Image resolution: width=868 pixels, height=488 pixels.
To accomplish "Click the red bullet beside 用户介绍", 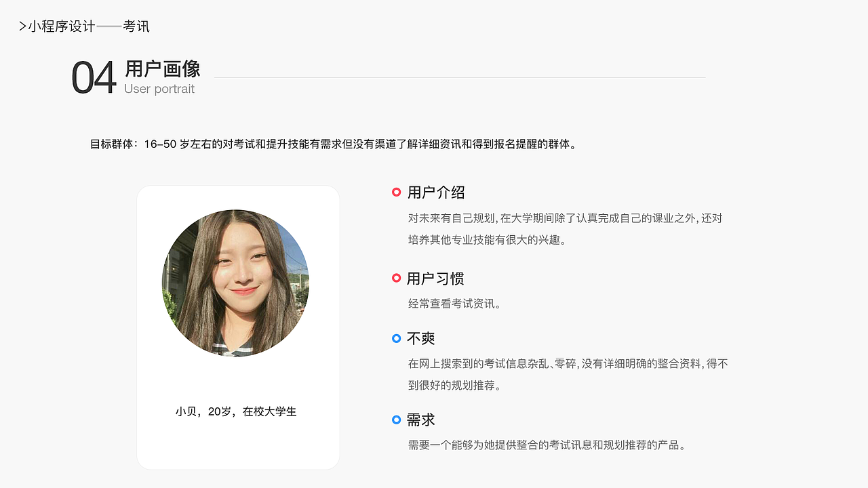I will pyautogui.click(x=397, y=192).
